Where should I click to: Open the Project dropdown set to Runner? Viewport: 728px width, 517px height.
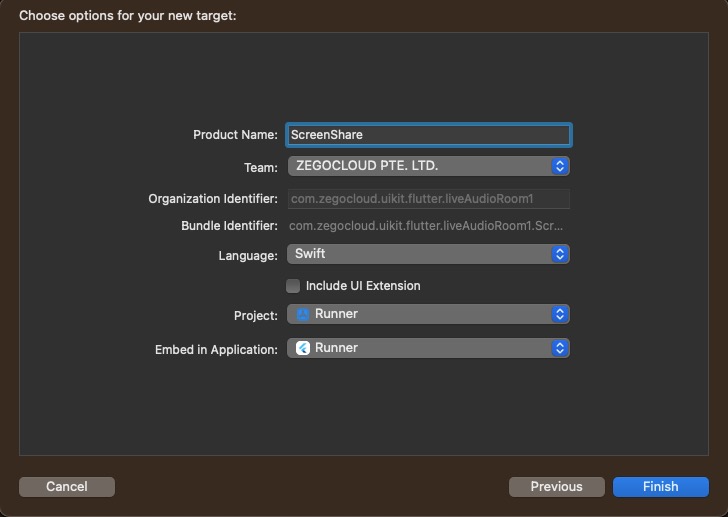(x=429, y=314)
